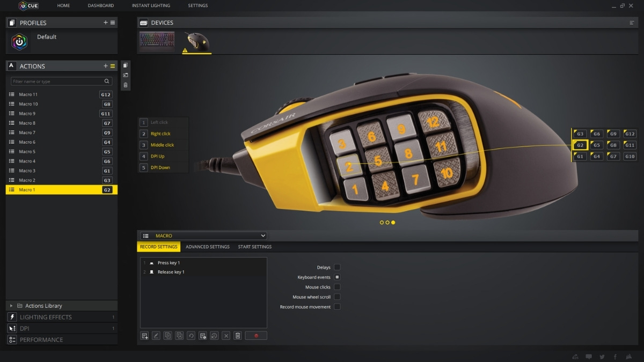Select button G12 in the side button grid

click(x=630, y=134)
